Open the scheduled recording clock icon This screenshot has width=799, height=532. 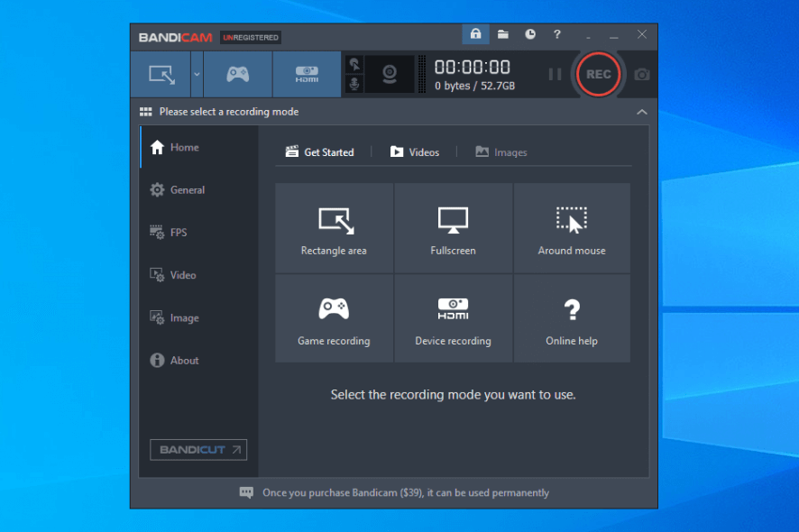coord(530,34)
